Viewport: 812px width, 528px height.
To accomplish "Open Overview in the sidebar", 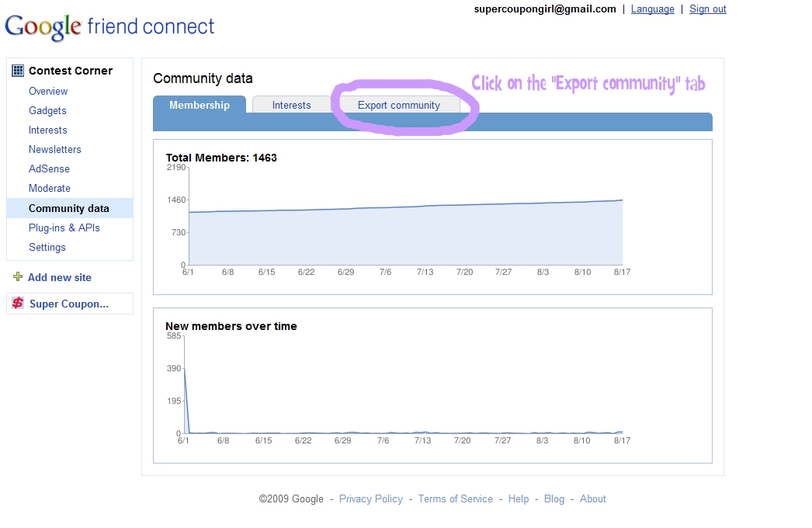I will click(x=48, y=91).
